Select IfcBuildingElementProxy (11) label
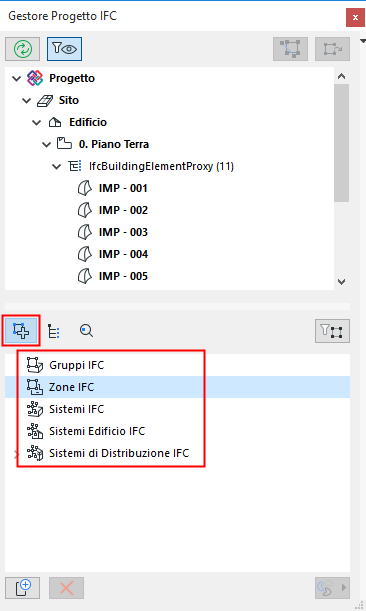This screenshot has width=366, height=611. (x=161, y=166)
